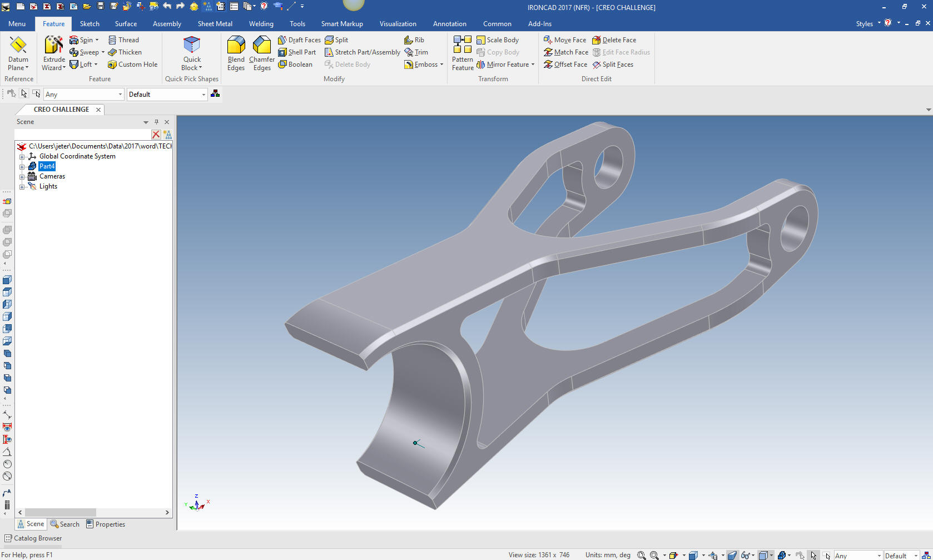
Task: Apply the Boolean operation tool
Action: point(295,65)
